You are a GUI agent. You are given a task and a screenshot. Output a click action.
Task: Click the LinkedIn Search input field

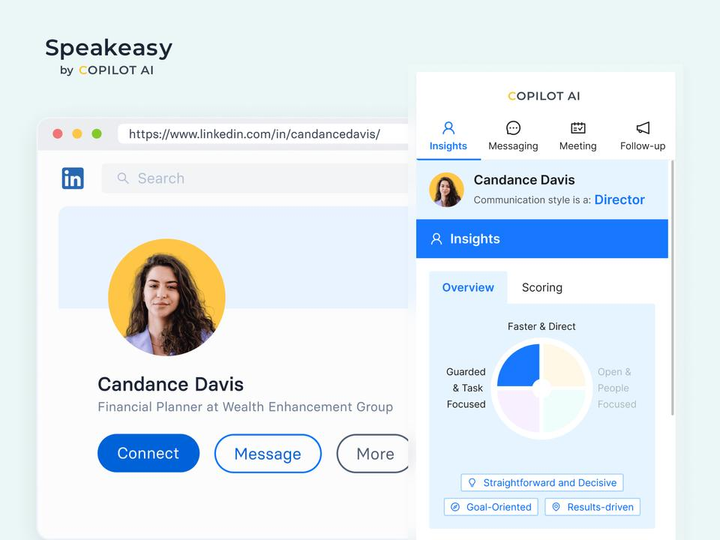[x=255, y=178]
